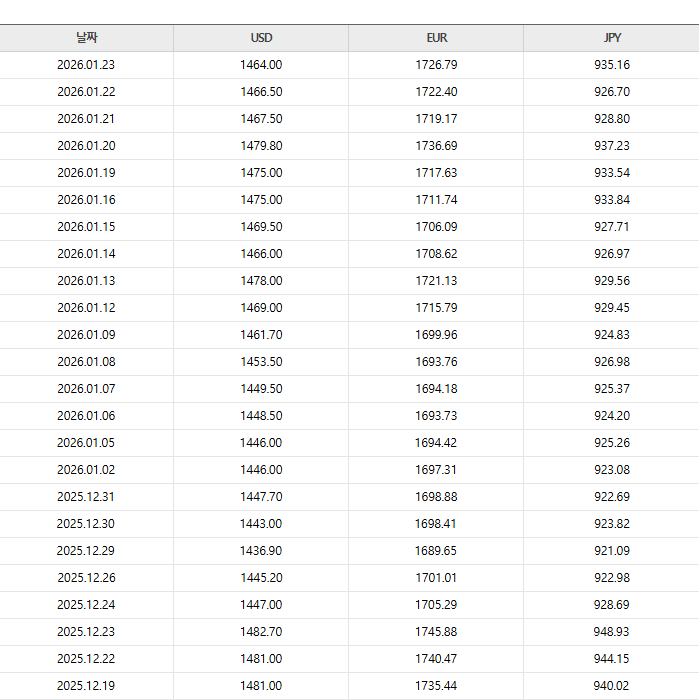Viewport: 700px width, 700px height.
Task: Click JPY rate 935.16
Action: (612, 65)
